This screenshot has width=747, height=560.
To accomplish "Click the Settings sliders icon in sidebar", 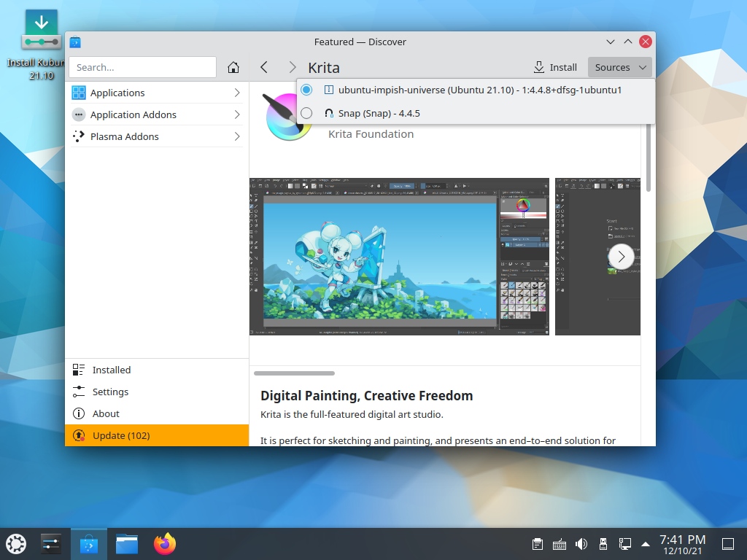I will tap(79, 392).
